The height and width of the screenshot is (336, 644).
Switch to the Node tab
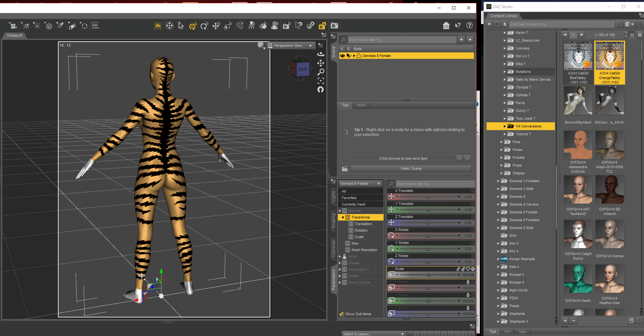pos(361,105)
